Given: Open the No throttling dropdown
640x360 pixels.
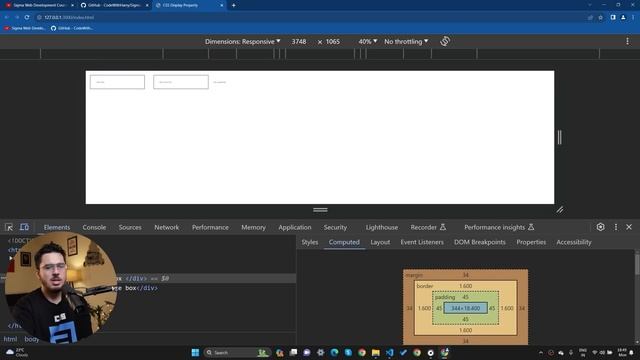Looking at the screenshot, I should pos(406,42).
